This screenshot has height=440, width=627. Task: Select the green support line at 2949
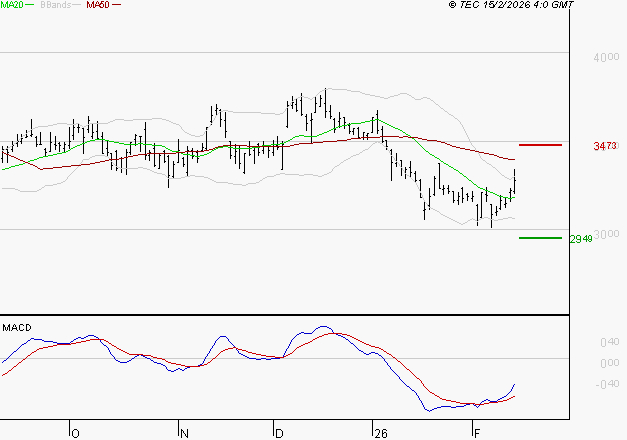point(540,238)
